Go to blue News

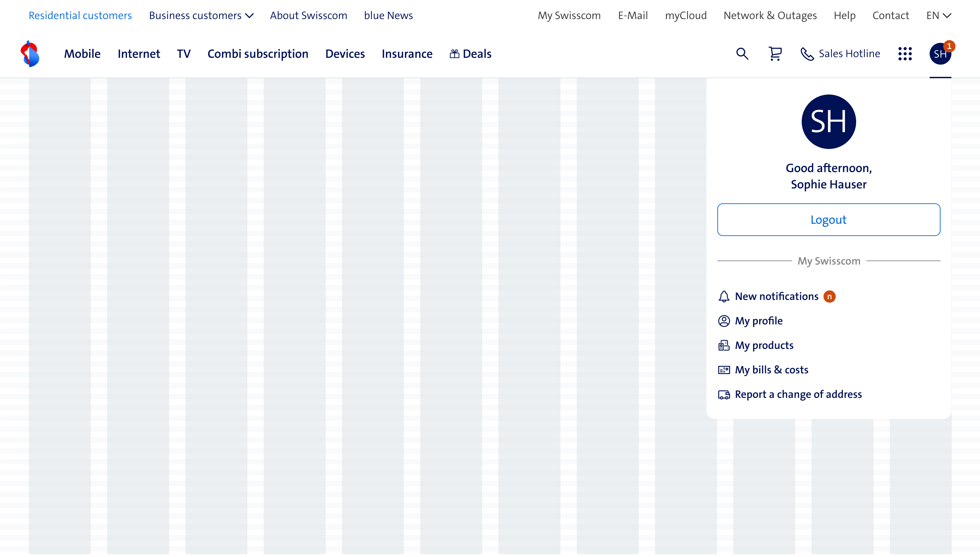click(388, 15)
